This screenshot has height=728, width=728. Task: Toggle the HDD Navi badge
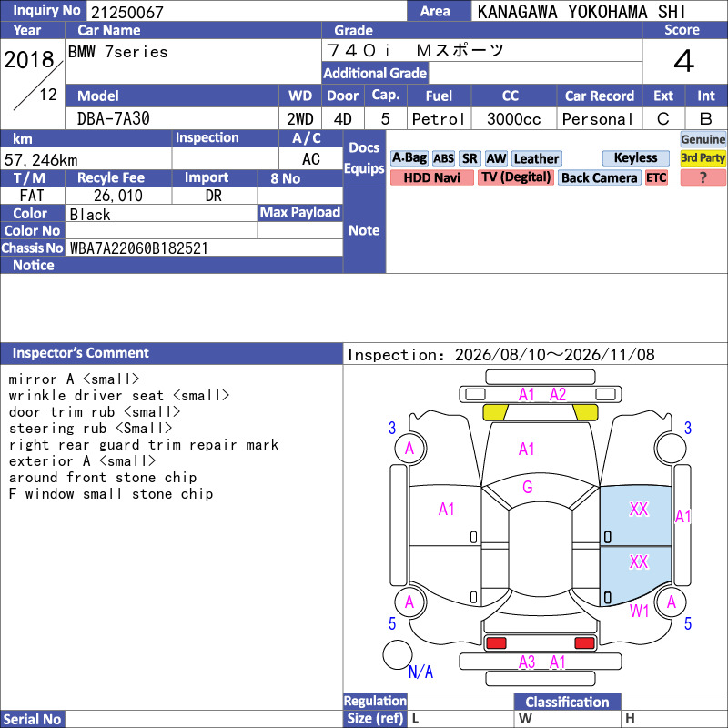431,177
